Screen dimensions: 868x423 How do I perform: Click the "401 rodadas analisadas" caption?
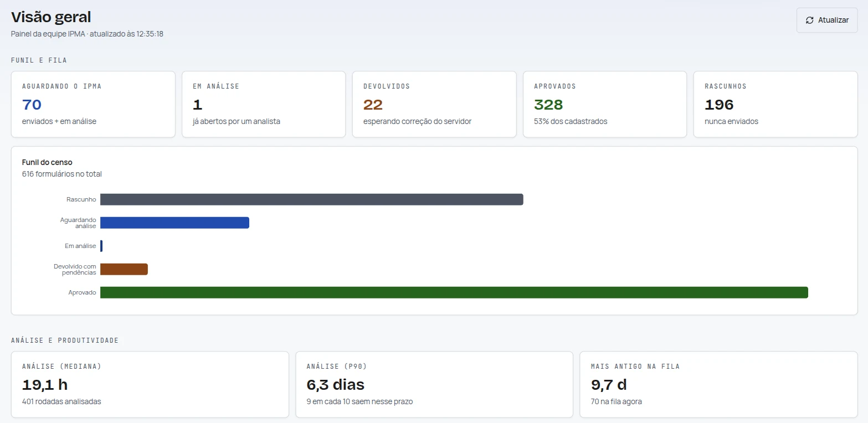click(x=61, y=401)
